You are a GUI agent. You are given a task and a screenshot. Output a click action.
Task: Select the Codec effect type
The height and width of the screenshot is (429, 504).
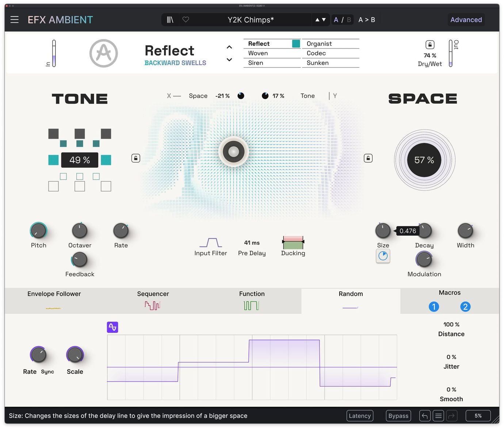pos(331,53)
